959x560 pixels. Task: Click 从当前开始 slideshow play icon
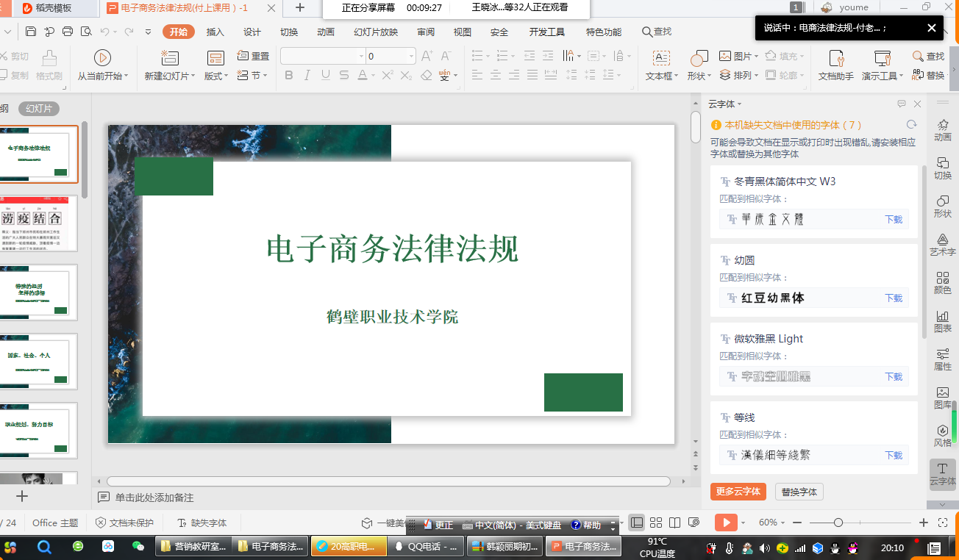(102, 58)
